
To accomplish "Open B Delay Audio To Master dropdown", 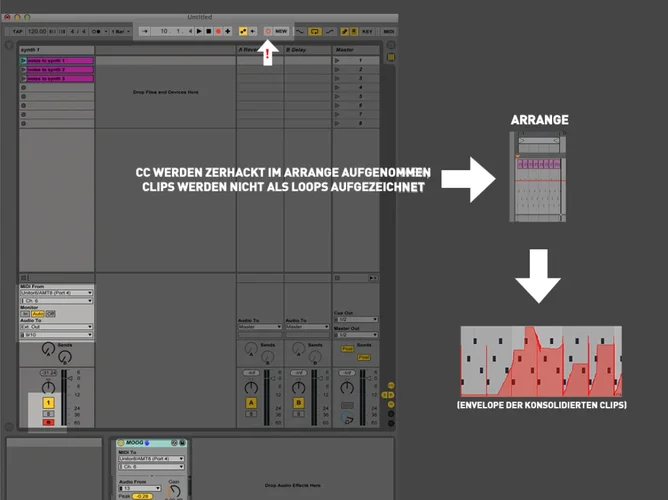I will tap(308, 327).
